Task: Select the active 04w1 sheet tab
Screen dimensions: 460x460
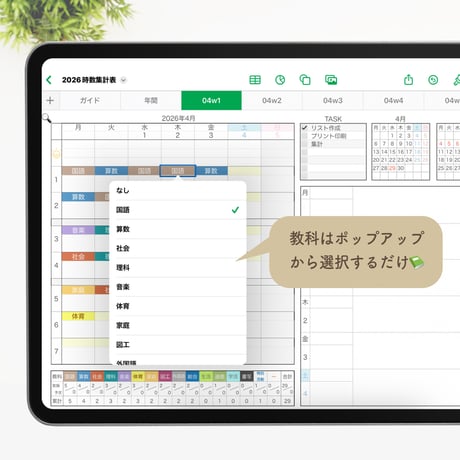Action: (x=211, y=100)
